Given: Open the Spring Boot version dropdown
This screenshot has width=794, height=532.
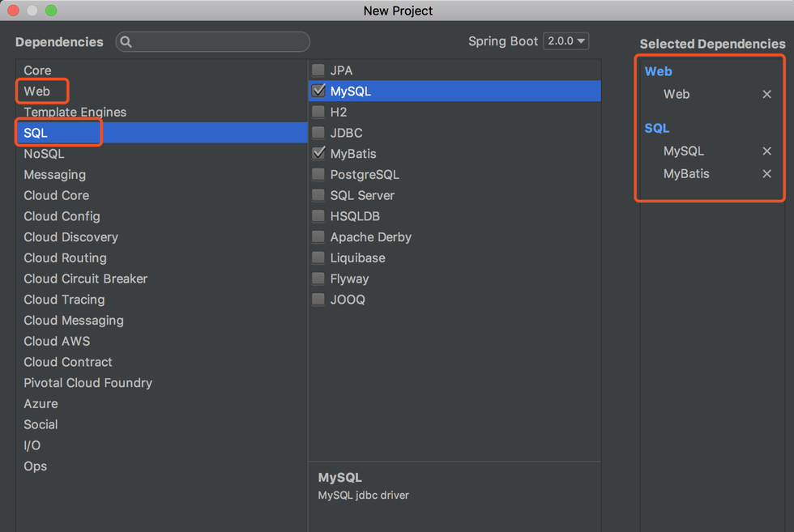Looking at the screenshot, I should (x=566, y=41).
